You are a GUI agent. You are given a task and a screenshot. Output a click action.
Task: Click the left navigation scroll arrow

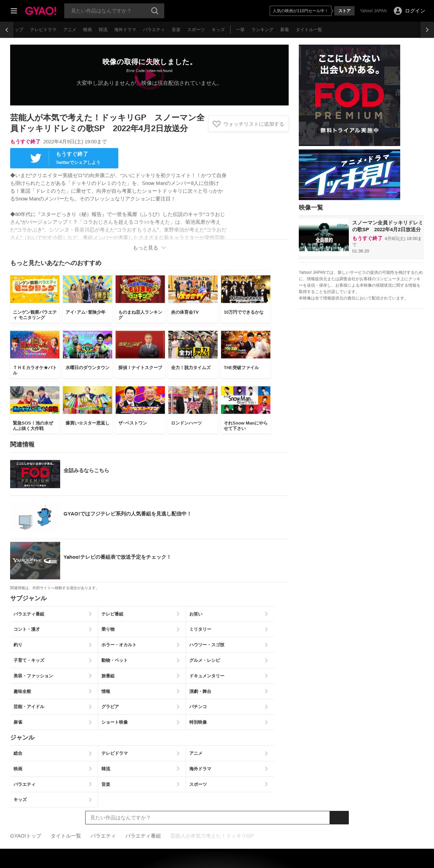coord(7,30)
